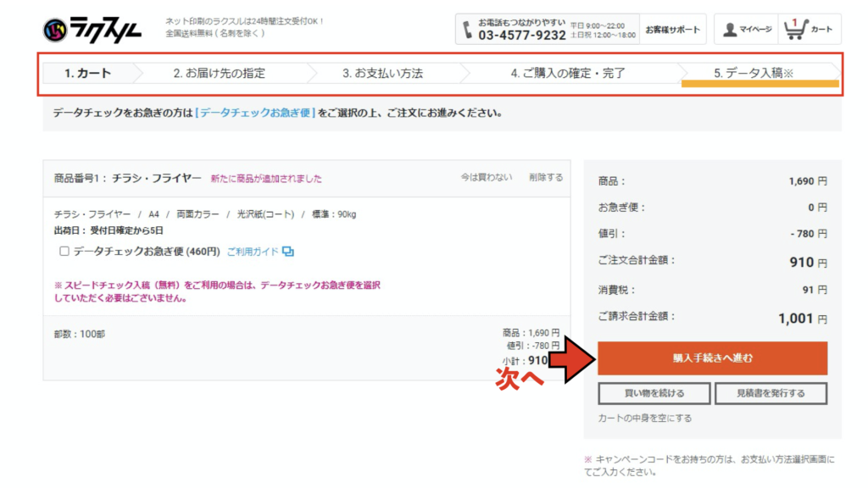Open the shopping cart icon
Screen dimensions: 868x488
click(x=794, y=30)
